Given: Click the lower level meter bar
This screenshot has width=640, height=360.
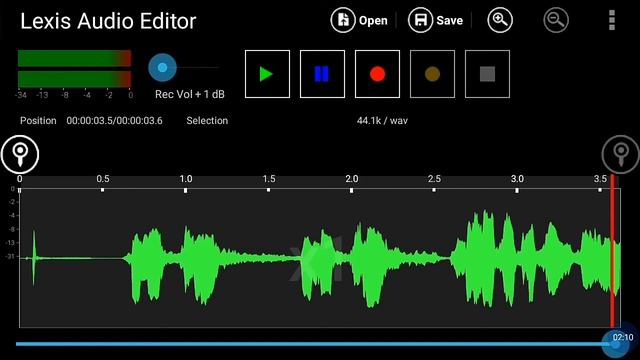Looking at the screenshot, I should tap(74, 79).
